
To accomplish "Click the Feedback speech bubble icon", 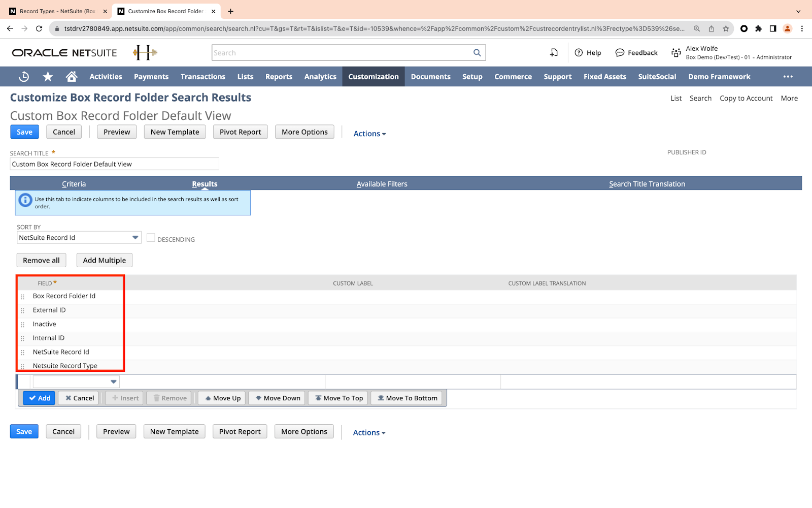I will pyautogui.click(x=620, y=53).
